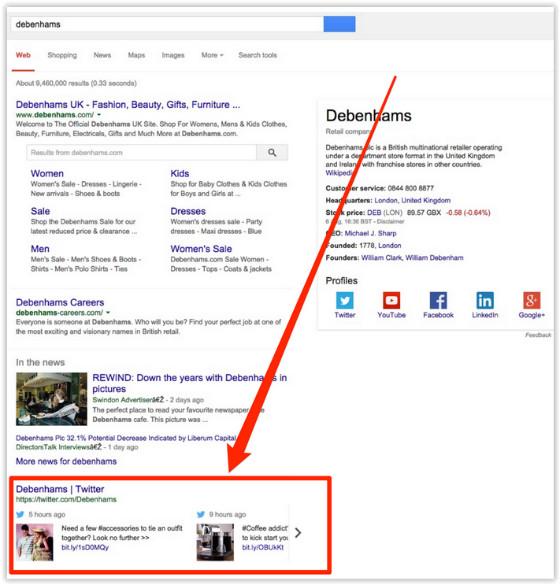This screenshot has width=560, height=585.
Task: Open William Debenham founder link
Action: [x=434, y=258]
